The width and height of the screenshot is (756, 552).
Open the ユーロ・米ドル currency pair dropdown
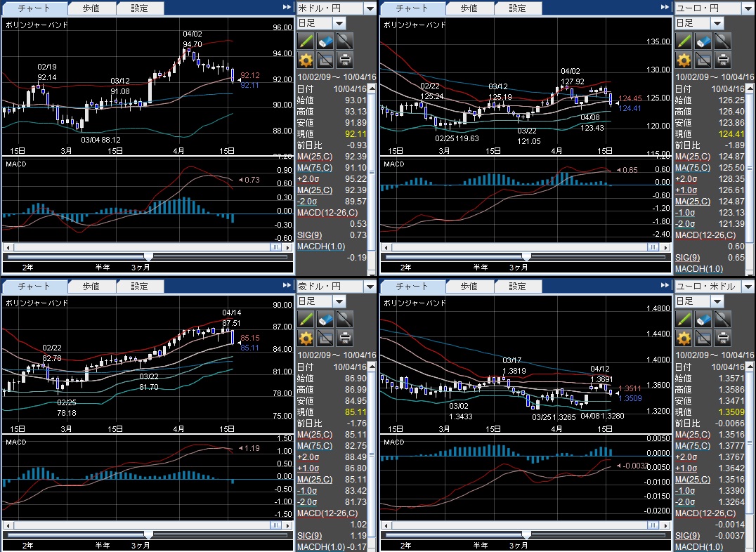[748, 287]
